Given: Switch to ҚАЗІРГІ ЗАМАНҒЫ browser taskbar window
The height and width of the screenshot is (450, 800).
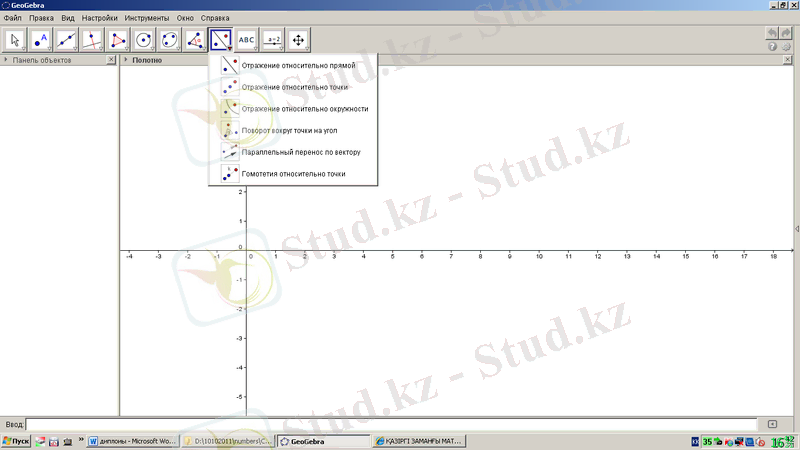Looking at the screenshot, I should (x=419, y=441).
